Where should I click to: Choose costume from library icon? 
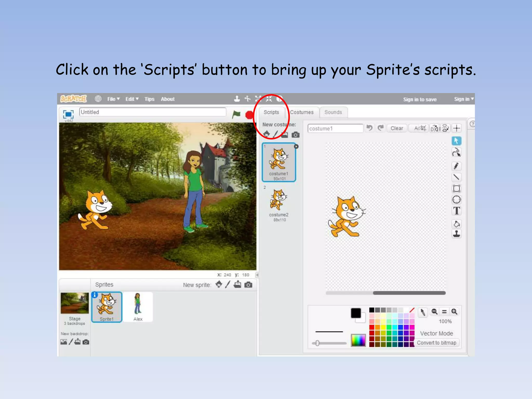point(267,134)
